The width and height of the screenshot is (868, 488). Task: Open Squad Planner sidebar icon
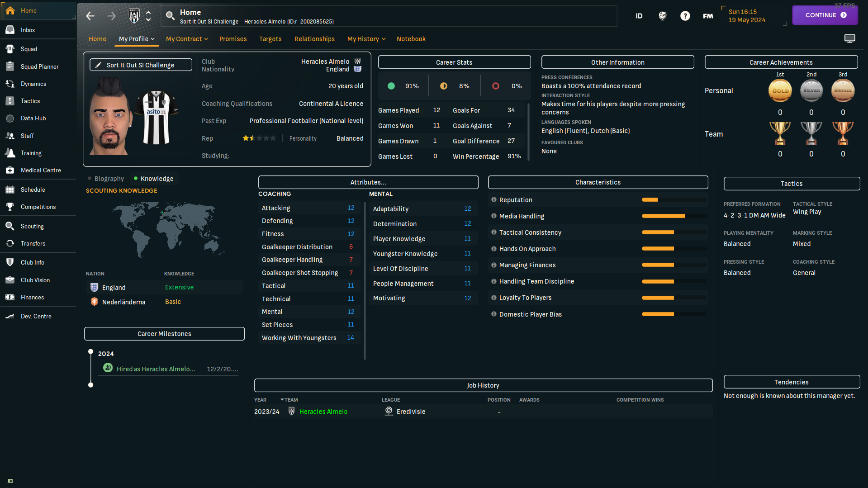pyautogui.click(x=10, y=66)
